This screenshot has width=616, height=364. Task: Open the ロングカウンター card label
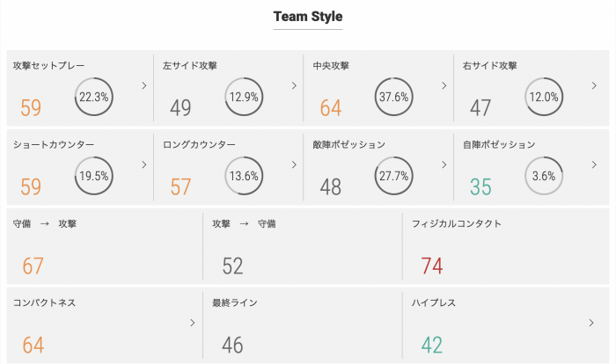(199, 144)
